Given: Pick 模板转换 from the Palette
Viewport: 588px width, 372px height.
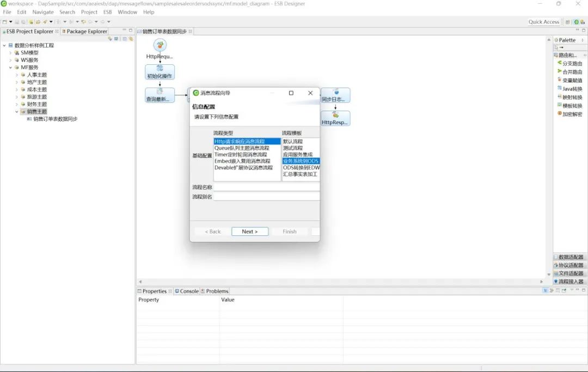Looking at the screenshot, I should (569, 106).
